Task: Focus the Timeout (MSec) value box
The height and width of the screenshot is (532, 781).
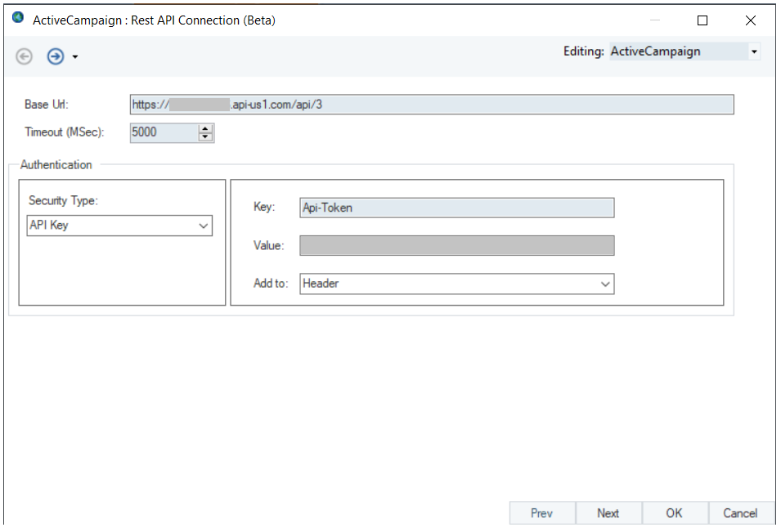Action: [164, 132]
